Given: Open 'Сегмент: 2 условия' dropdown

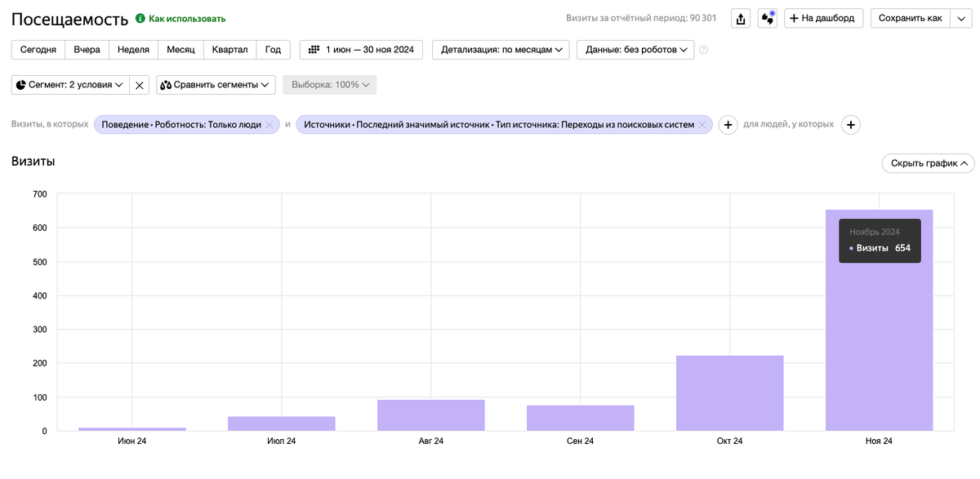Looking at the screenshot, I should point(71,85).
